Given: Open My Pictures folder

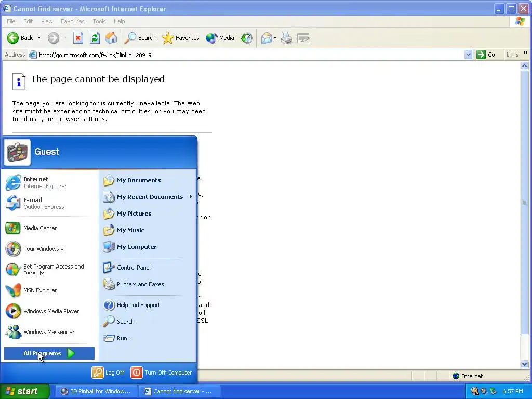Looking at the screenshot, I should point(148,214).
